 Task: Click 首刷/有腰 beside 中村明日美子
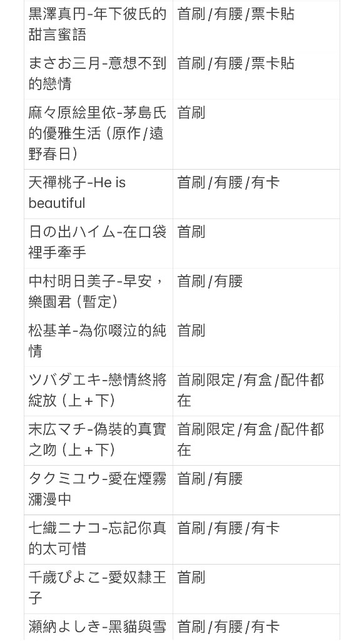[210, 281]
